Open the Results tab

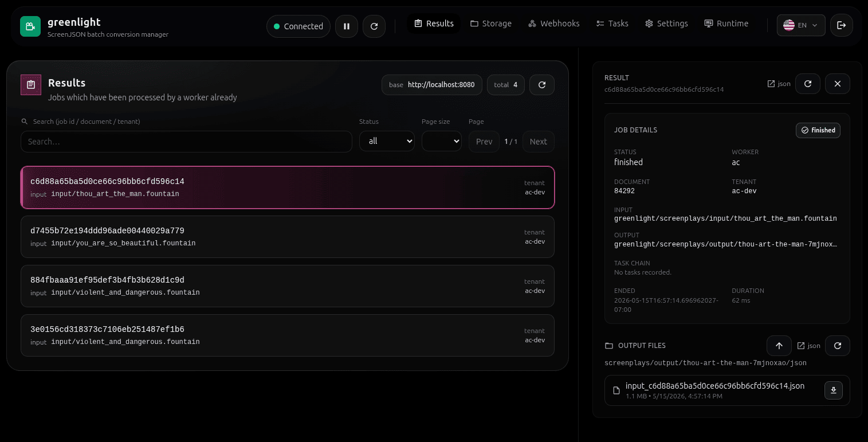click(x=434, y=24)
